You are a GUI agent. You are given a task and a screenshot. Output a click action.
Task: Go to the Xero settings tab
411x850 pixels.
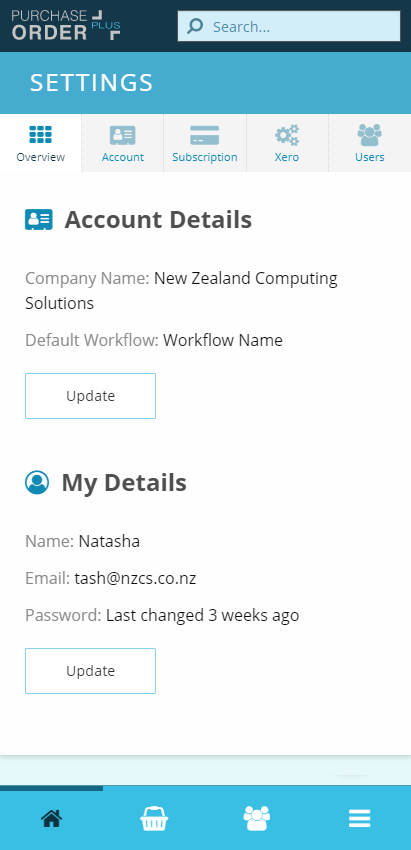coord(287,143)
